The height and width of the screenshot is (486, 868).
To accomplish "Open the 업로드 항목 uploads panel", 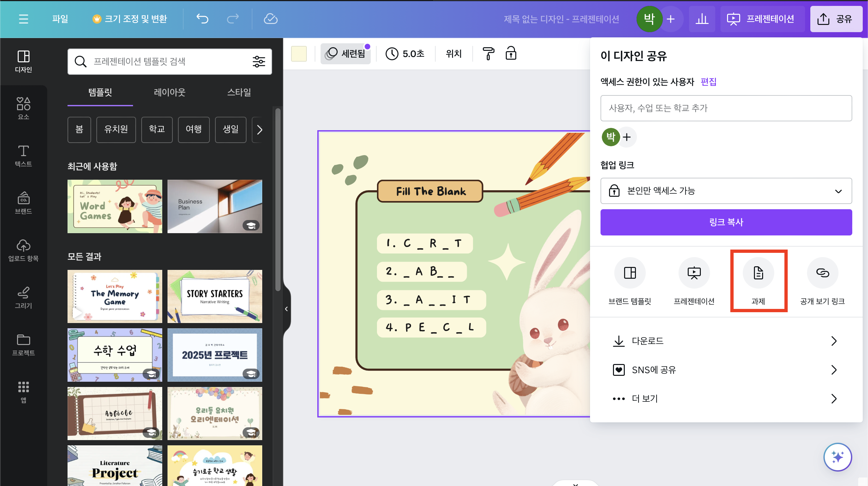I will pos(23,250).
